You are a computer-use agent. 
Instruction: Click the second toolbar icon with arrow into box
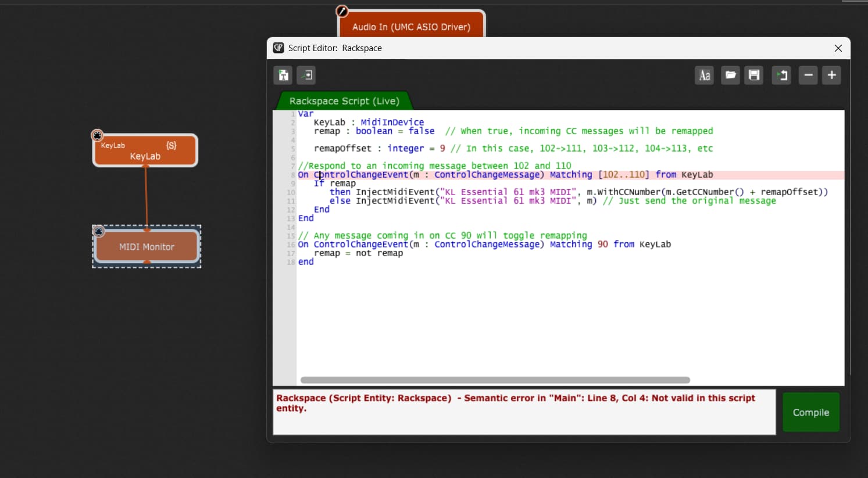306,75
